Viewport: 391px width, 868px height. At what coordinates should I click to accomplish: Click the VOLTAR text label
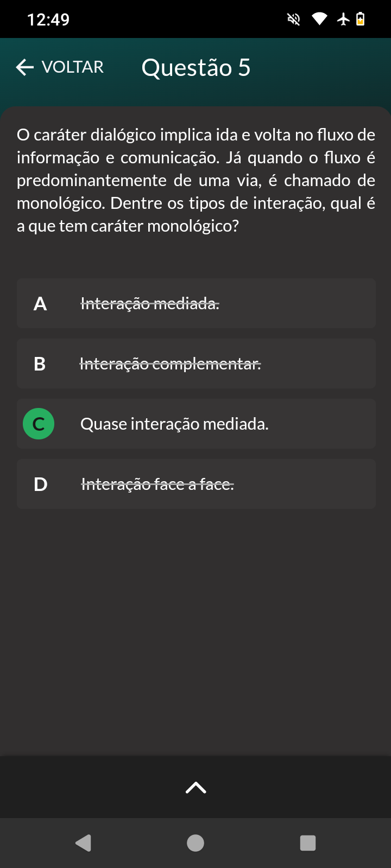click(x=73, y=67)
